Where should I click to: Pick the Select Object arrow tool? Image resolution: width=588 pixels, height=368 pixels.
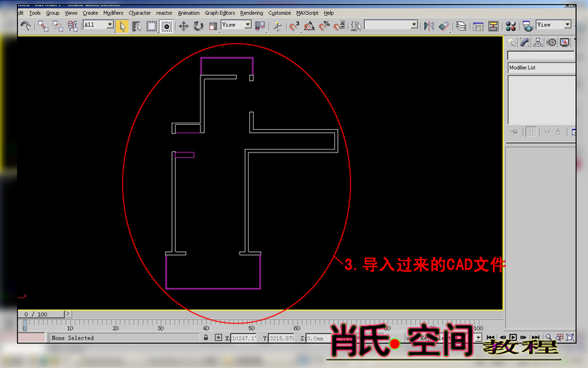(122, 26)
